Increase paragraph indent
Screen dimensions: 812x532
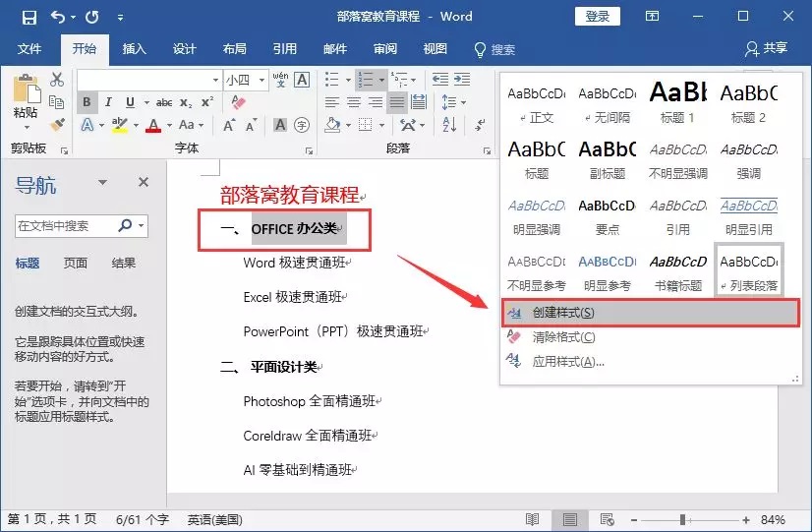click(x=462, y=80)
